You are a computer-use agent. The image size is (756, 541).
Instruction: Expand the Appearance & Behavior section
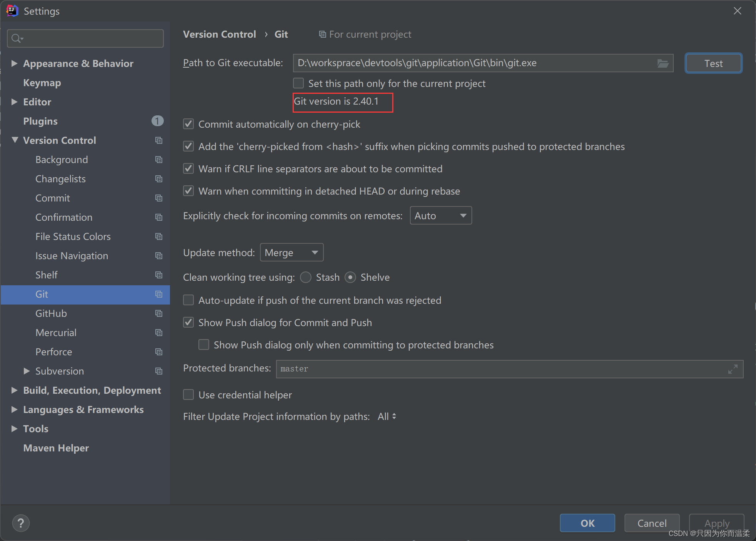pos(15,63)
